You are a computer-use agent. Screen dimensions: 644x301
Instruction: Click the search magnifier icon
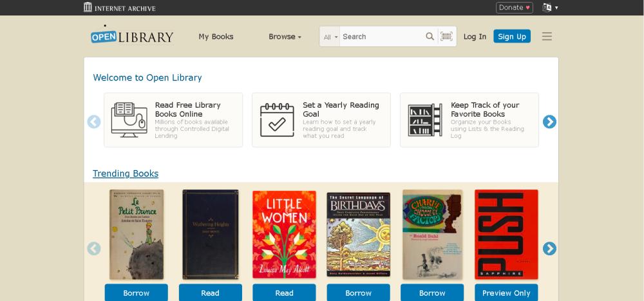(430, 37)
